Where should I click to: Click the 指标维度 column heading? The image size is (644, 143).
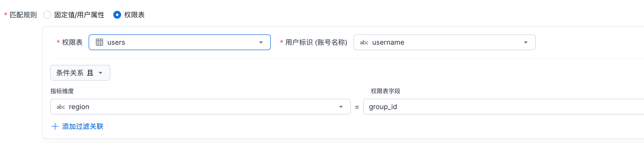[62, 91]
